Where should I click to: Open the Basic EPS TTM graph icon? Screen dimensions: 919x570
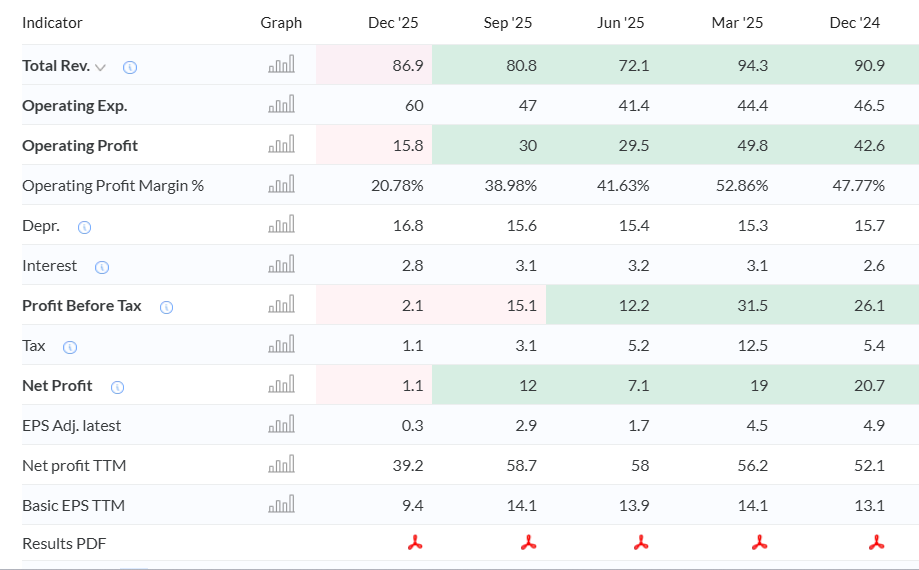pos(281,504)
